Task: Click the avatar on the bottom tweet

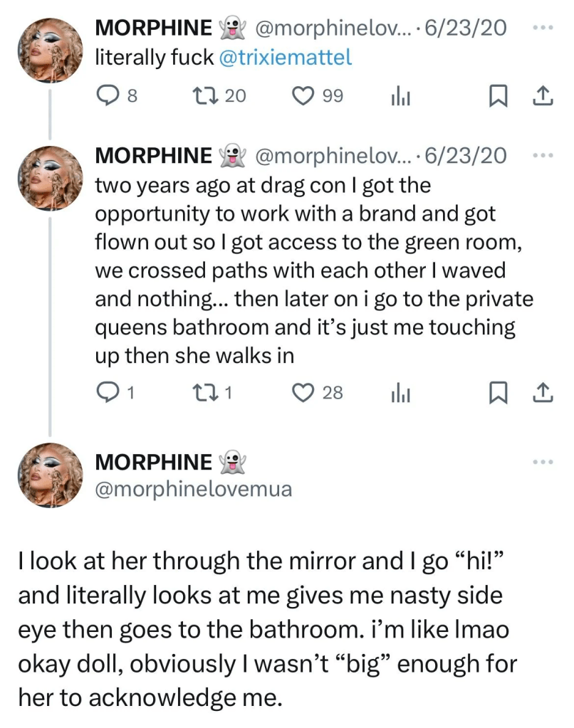Action: click(49, 475)
